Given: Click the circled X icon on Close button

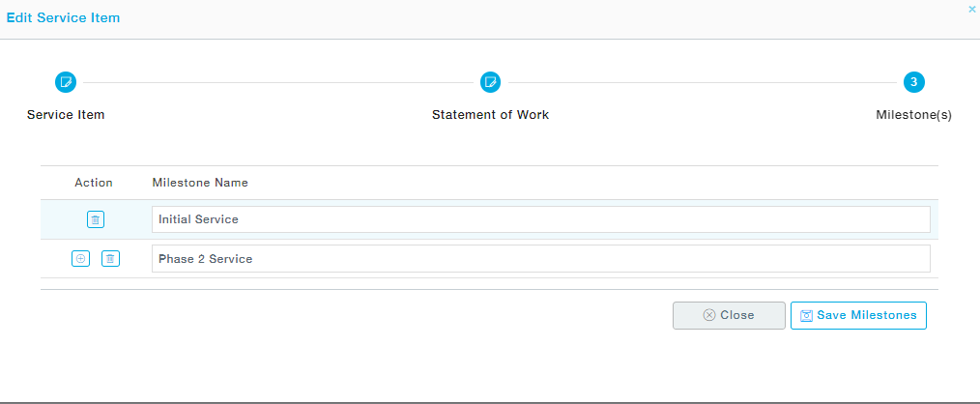Looking at the screenshot, I should click(x=709, y=315).
